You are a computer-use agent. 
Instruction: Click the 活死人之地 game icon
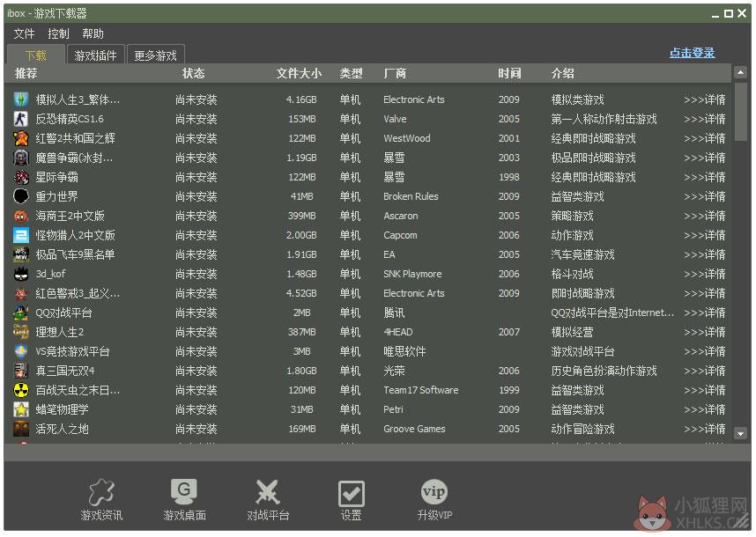(x=21, y=429)
